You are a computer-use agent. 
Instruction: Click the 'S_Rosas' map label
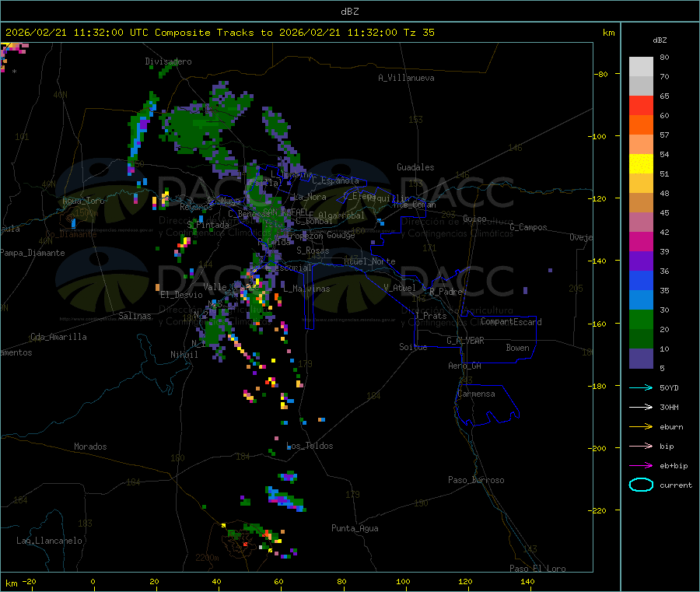313,250
